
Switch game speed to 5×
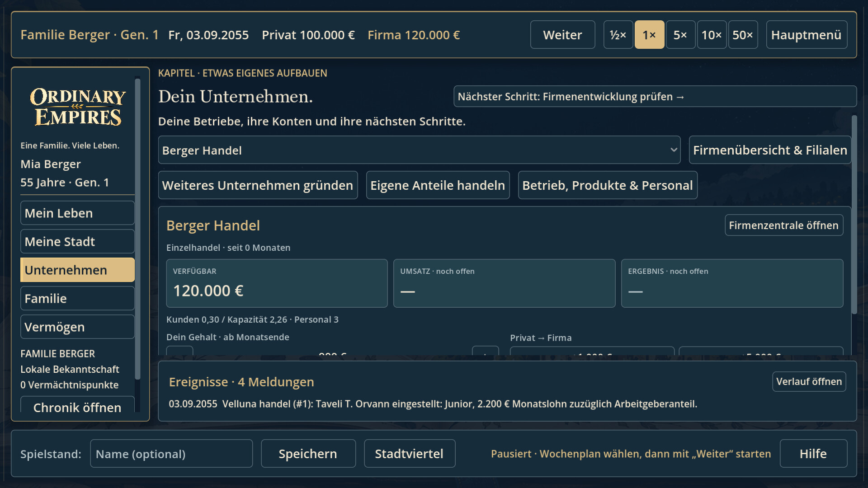(680, 35)
